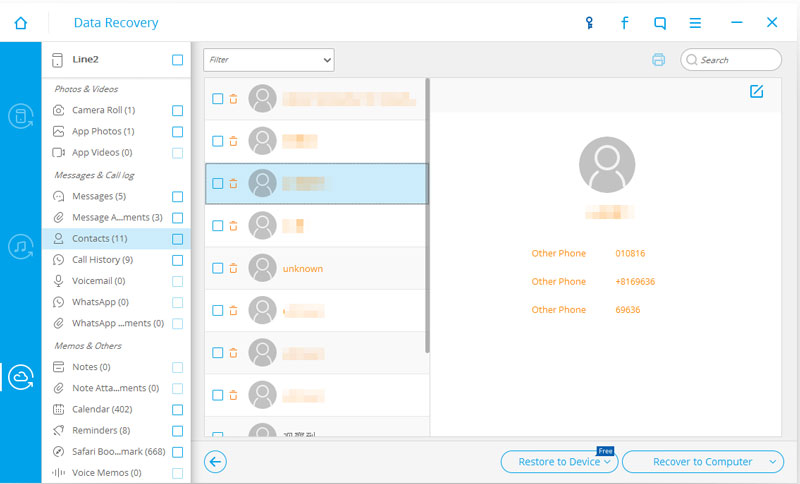Go to the Home screen icon
Screen dimensions: 800x484
(20, 23)
